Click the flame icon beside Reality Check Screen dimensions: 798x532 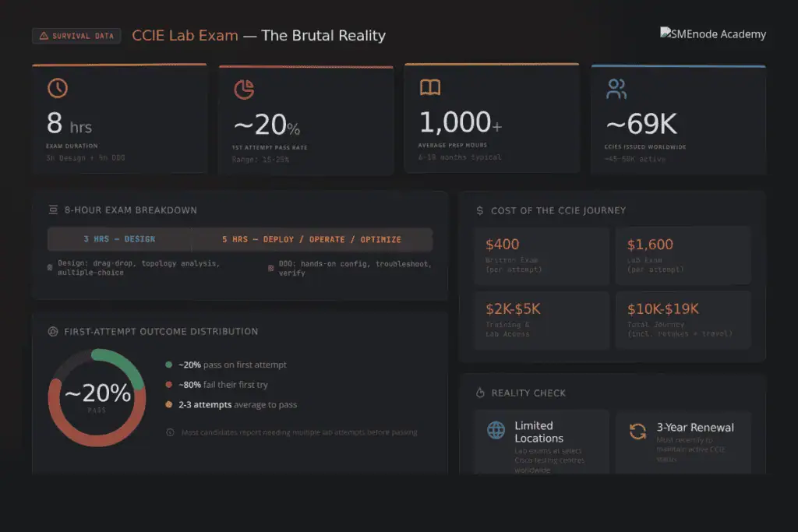480,393
